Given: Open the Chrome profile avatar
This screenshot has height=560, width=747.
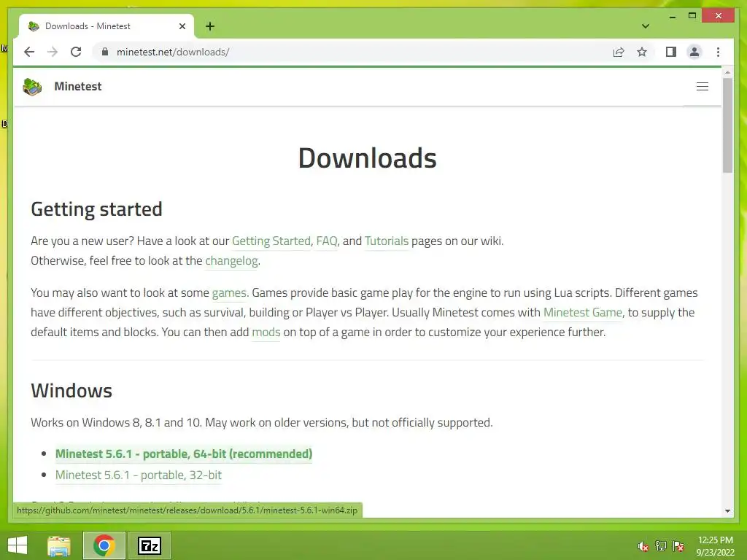Looking at the screenshot, I should 694,52.
